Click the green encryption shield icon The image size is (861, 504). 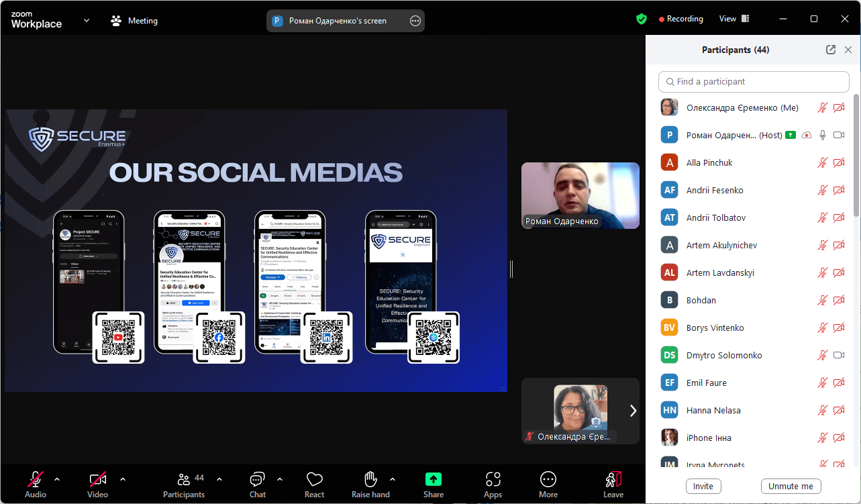coord(642,19)
